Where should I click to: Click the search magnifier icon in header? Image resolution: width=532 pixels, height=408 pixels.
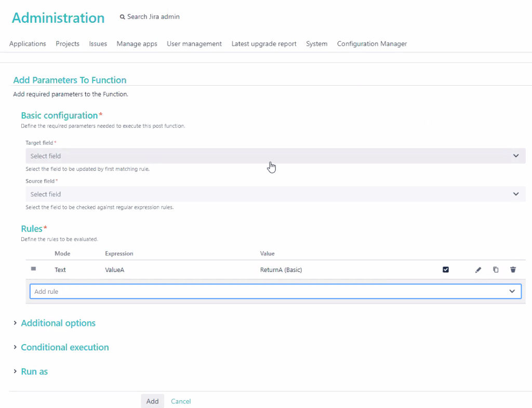pyautogui.click(x=123, y=17)
